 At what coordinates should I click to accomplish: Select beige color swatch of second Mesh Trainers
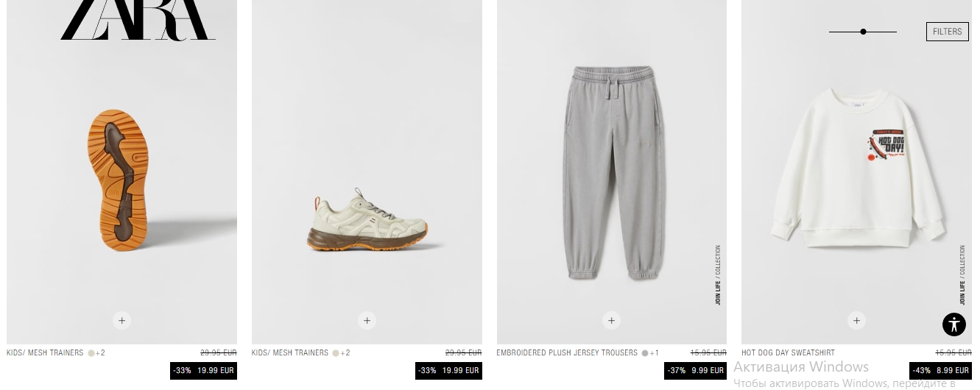[336, 353]
